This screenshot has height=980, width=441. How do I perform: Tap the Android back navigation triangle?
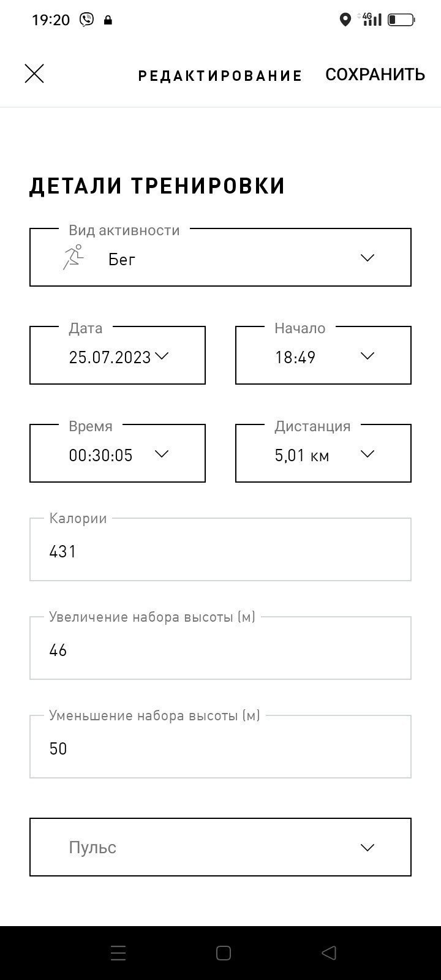pos(329,952)
